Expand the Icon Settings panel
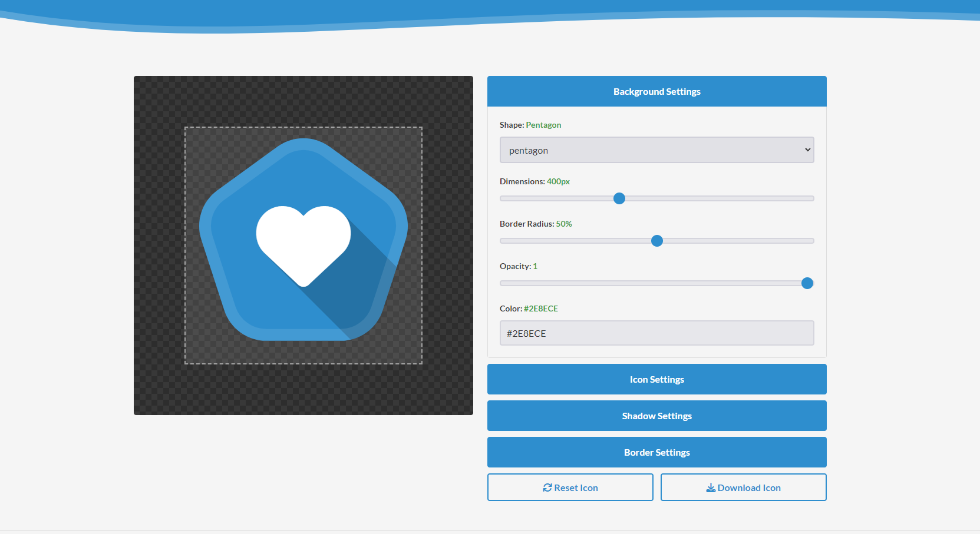The width and height of the screenshot is (980, 534). (x=656, y=379)
